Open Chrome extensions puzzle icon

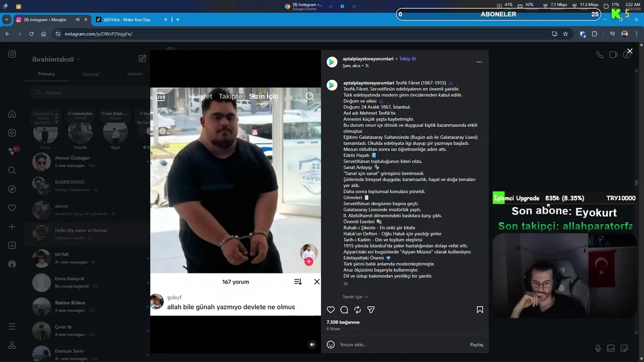(x=594, y=34)
